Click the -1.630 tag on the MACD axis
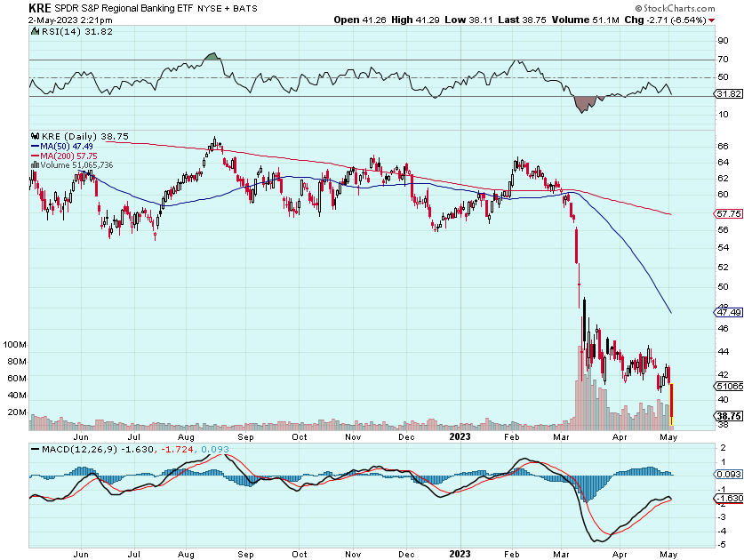 coord(728,499)
